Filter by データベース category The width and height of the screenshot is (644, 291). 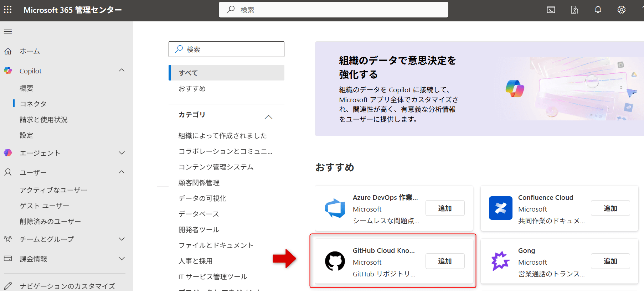click(x=199, y=214)
